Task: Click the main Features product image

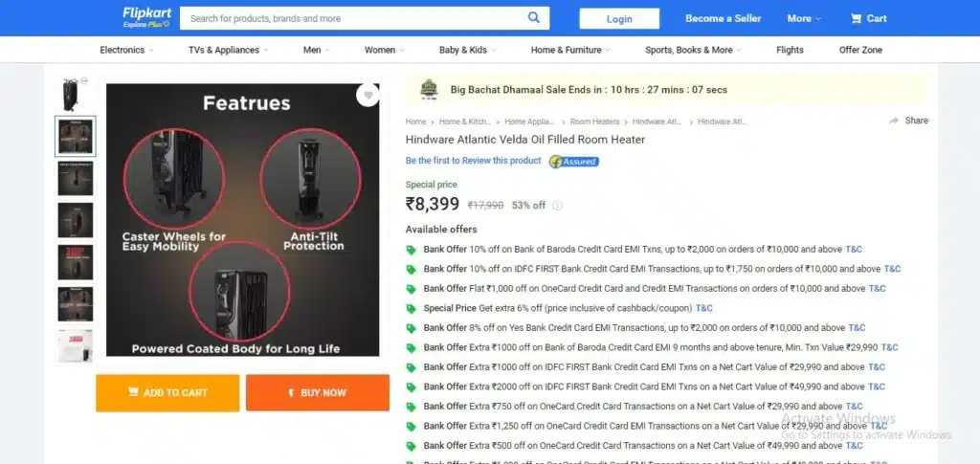Action: [x=242, y=220]
